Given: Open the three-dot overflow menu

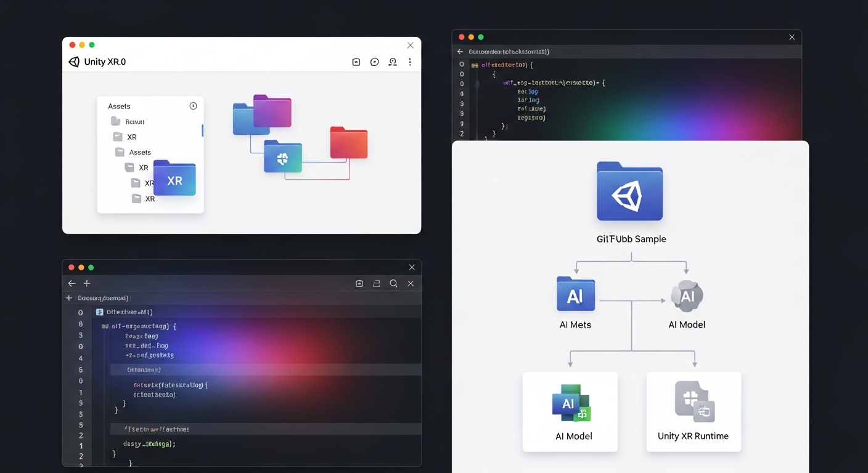Looking at the screenshot, I should (x=410, y=62).
